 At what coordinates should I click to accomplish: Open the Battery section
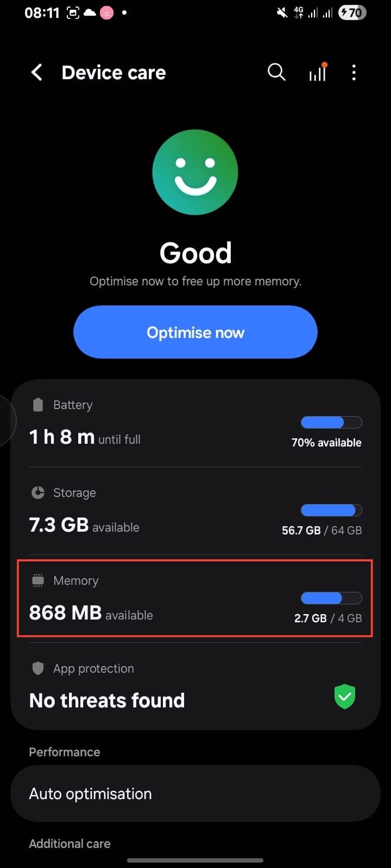163,423
